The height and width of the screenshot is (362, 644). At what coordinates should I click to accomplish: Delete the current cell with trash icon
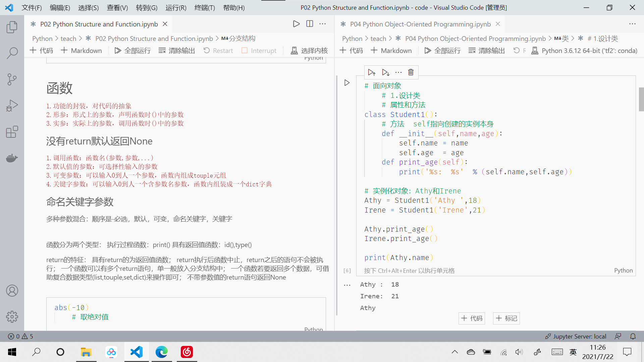(x=411, y=72)
